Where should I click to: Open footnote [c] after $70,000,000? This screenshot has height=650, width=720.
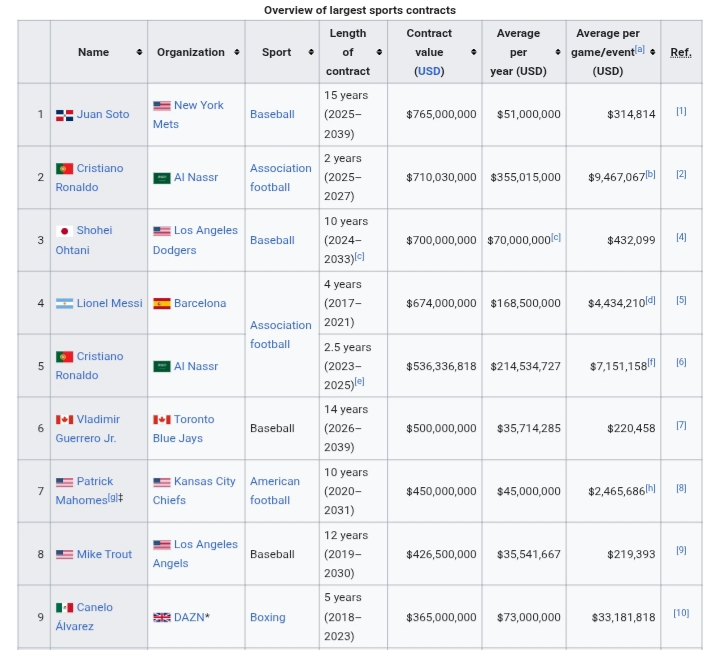[556, 237]
